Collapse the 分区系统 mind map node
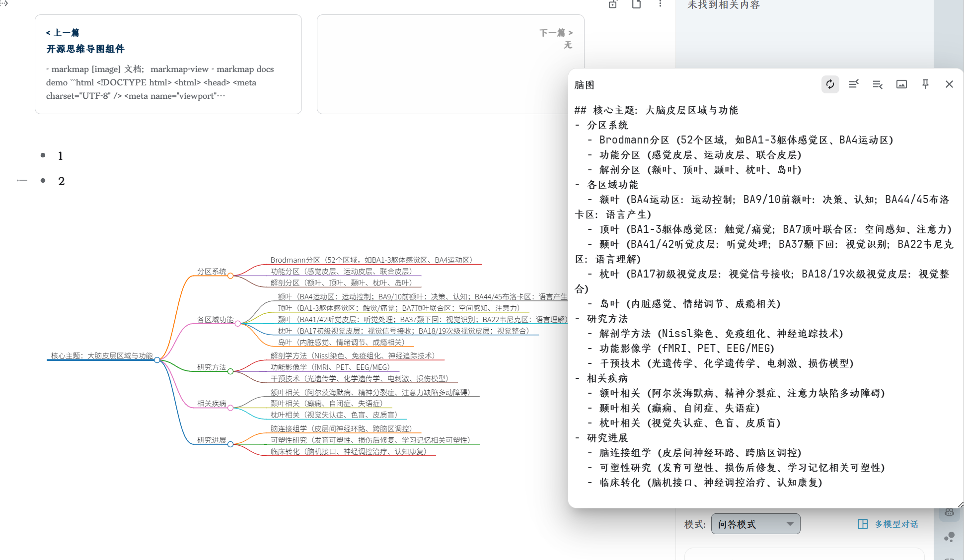Image resolution: width=964 pixels, height=560 pixels. tap(230, 276)
